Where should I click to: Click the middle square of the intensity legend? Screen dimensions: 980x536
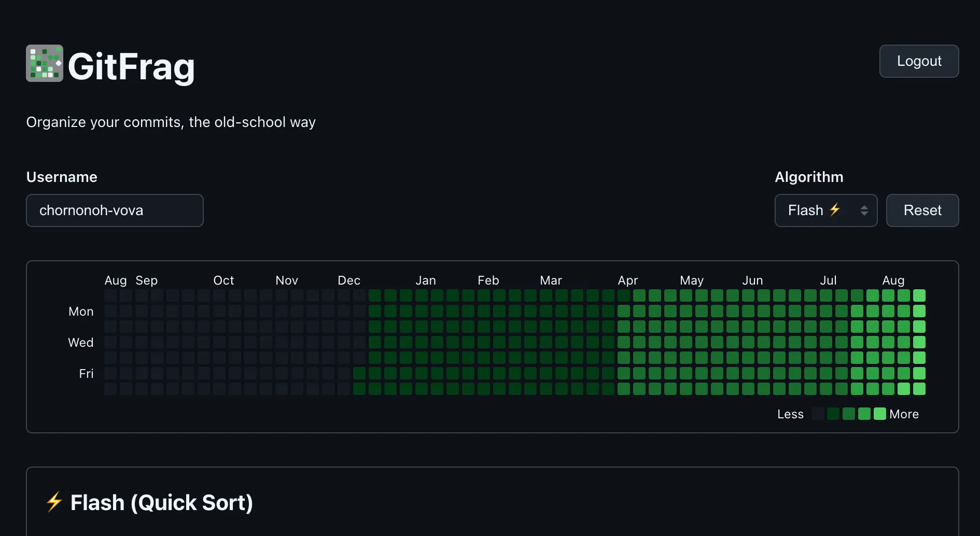pyautogui.click(x=849, y=414)
